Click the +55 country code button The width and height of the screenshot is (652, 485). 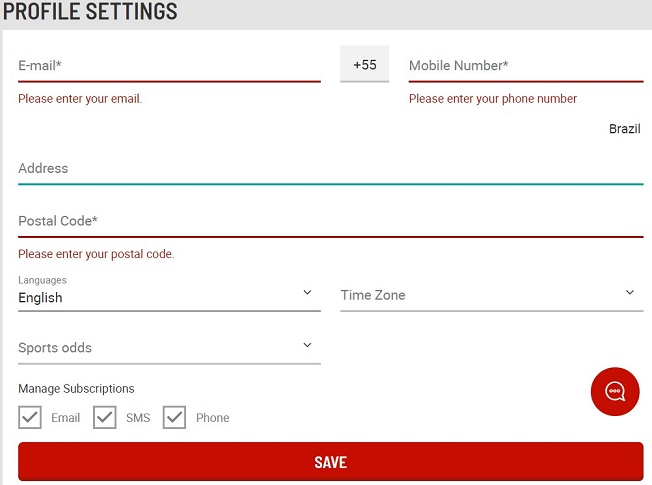(x=365, y=64)
